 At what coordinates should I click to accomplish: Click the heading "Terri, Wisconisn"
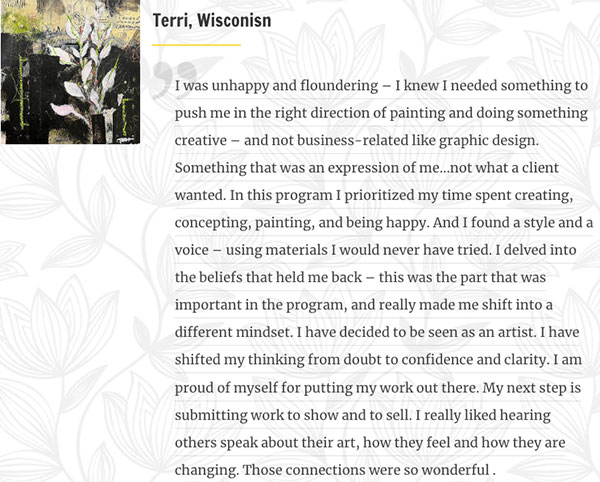pos(212,20)
